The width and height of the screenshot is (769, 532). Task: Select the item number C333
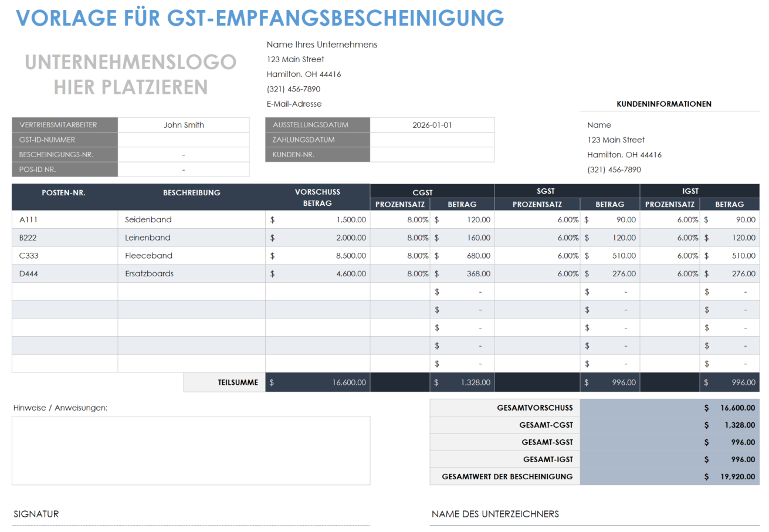[x=29, y=256]
